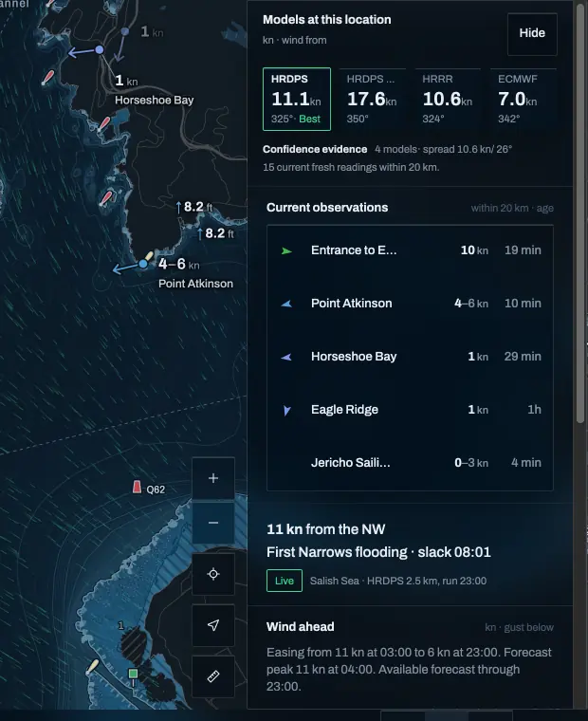Click the Live status badge
Screen dimensions: 588x721
285,581
